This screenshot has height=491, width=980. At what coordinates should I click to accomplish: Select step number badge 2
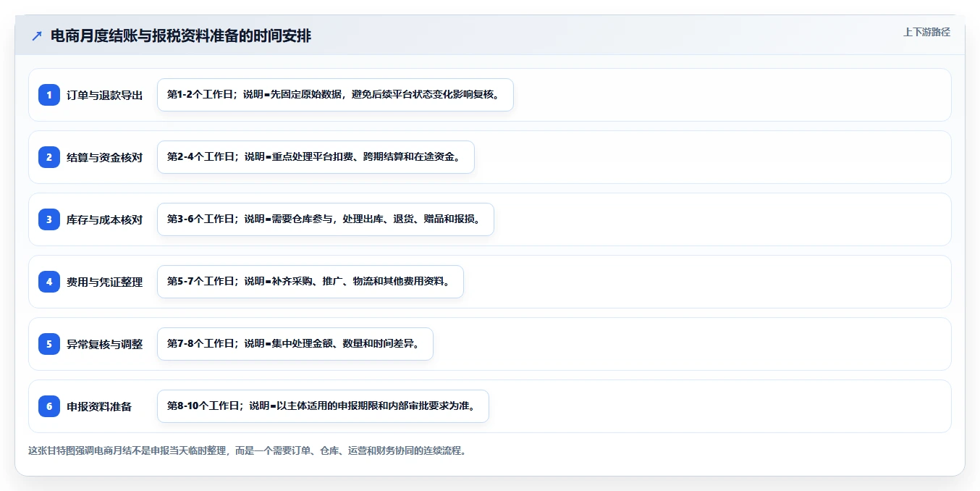click(x=49, y=157)
